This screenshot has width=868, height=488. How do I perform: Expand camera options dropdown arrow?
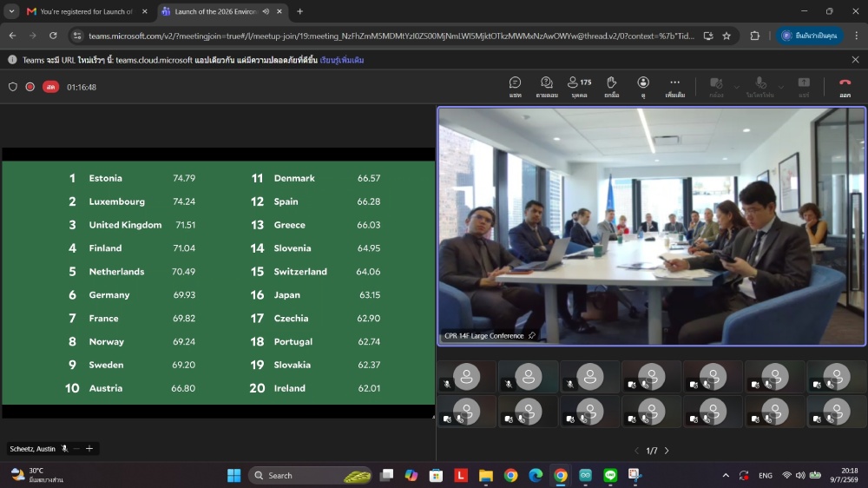pos(736,87)
